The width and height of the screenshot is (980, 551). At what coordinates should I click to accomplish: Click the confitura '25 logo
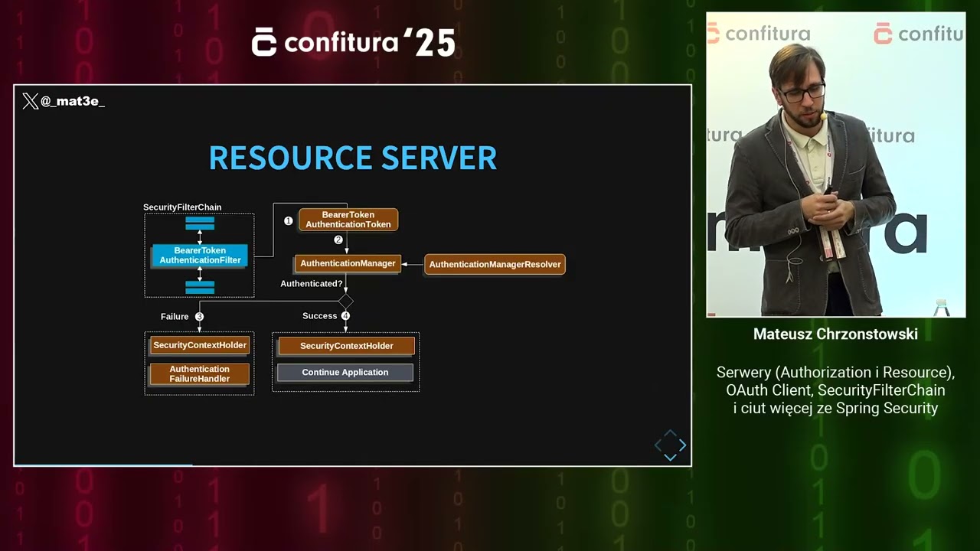pos(354,42)
